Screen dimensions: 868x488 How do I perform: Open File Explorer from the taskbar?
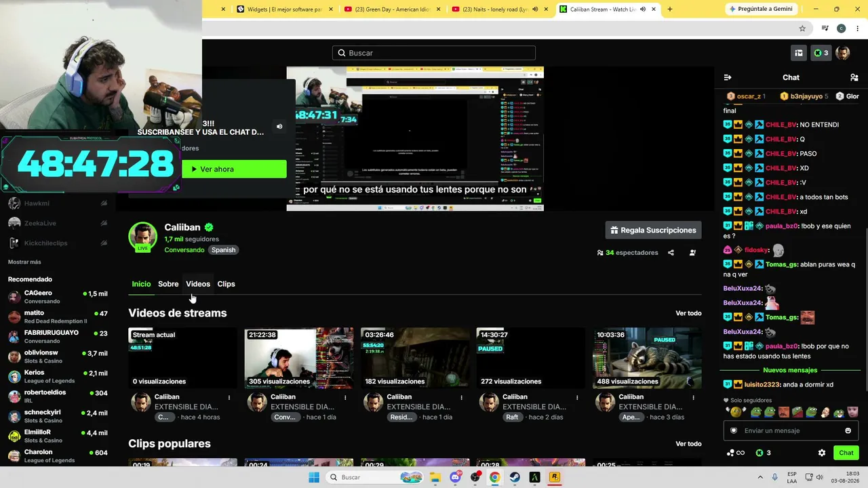tap(435, 477)
